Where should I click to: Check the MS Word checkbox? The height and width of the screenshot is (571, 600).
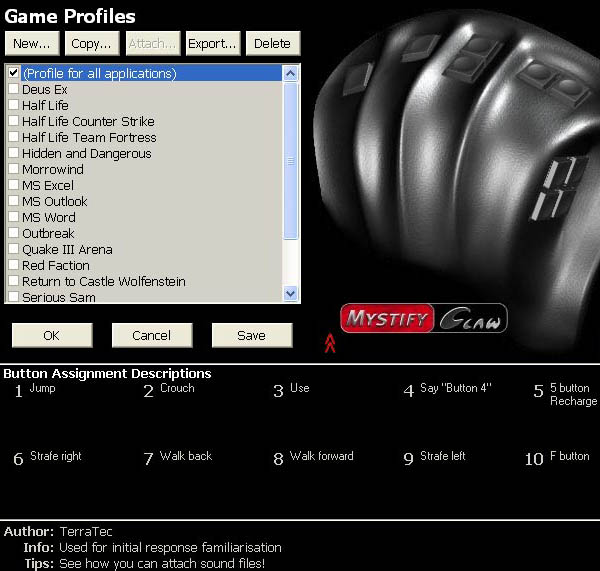[x=14, y=217]
